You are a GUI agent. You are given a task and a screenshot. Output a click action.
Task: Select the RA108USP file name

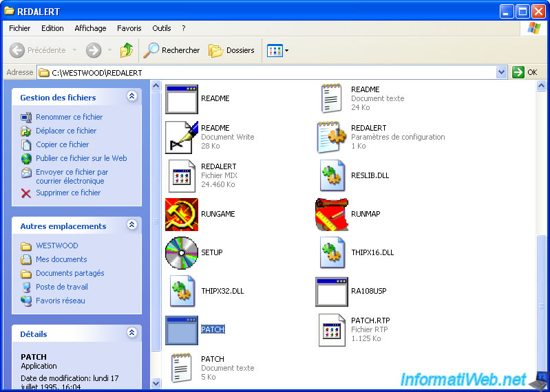point(369,291)
